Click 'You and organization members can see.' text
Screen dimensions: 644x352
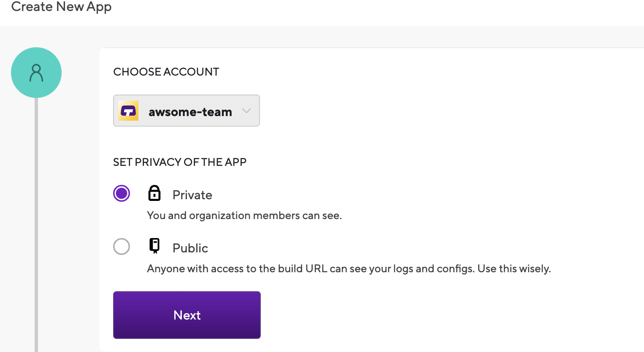pos(244,216)
